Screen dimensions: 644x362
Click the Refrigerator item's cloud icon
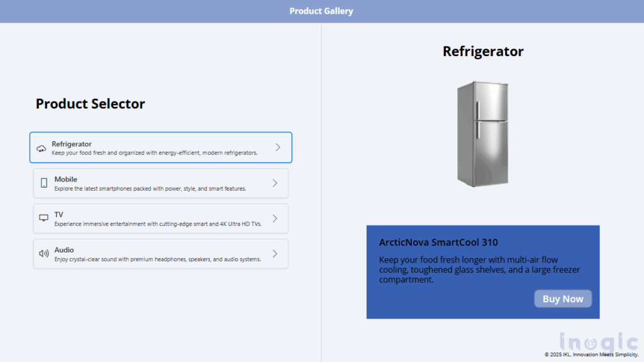[42, 149]
